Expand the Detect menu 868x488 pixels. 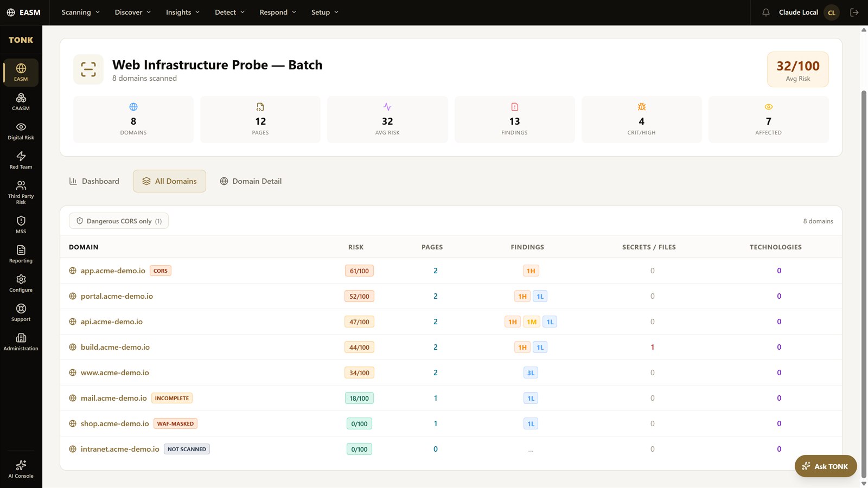click(229, 12)
